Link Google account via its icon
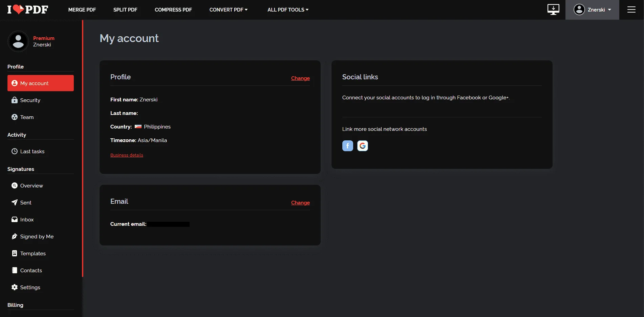Image resolution: width=644 pixels, height=317 pixels. 363,146
